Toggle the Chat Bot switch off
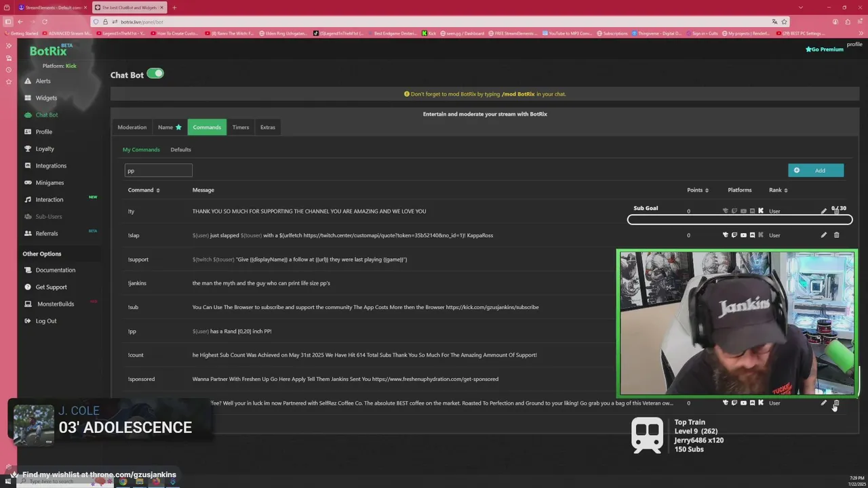868x488 pixels. point(155,73)
